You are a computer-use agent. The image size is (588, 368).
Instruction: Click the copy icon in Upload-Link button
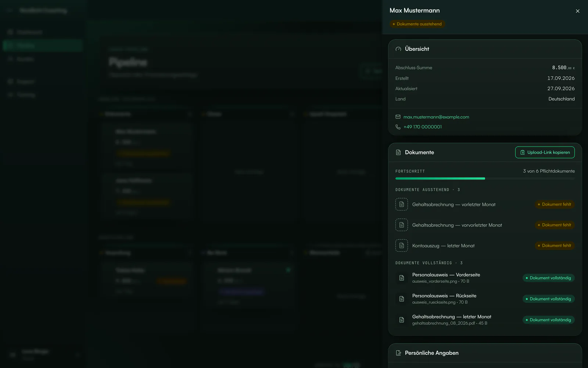[x=523, y=152]
